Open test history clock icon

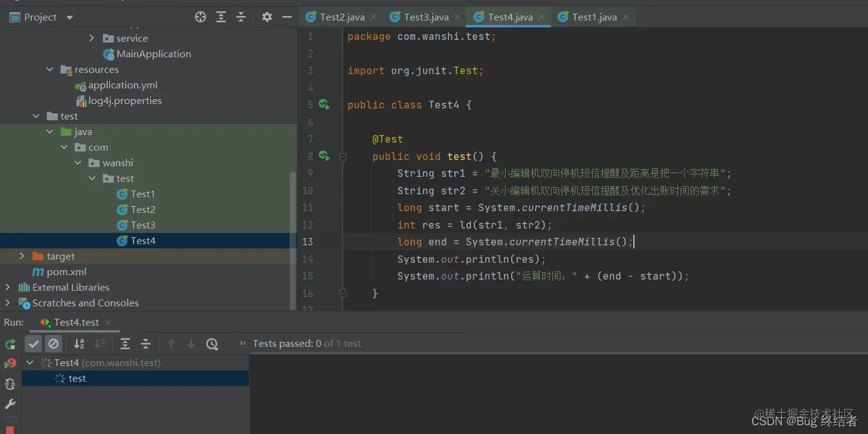coord(212,344)
